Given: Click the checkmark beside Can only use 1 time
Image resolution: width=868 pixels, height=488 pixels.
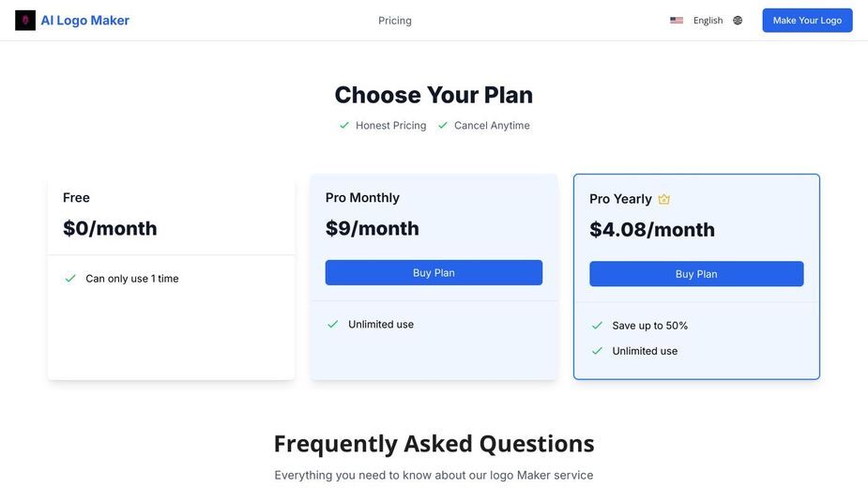Looking at the screenshot, I should point(70,278).
